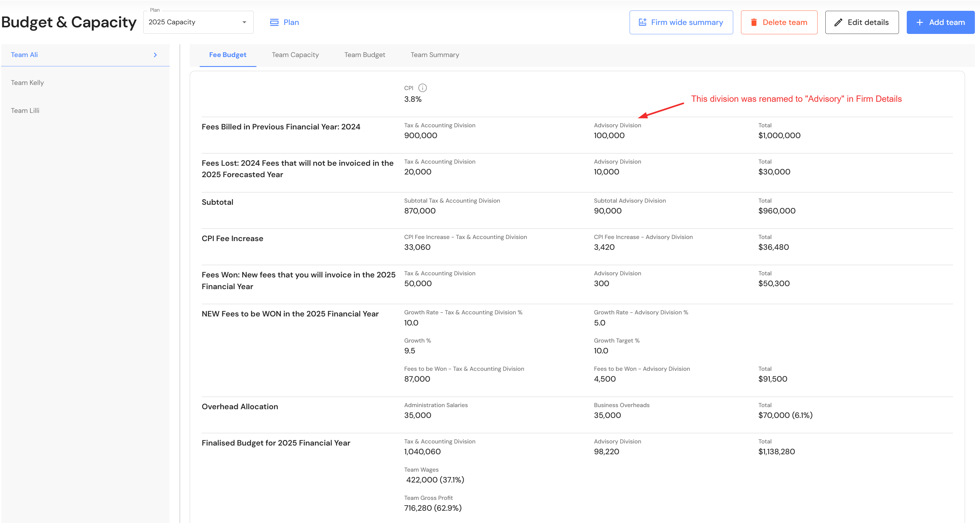The image size is (980, 523).
Task: Select Team Kelly in the sidebar
Action: (x=27, y=83)
